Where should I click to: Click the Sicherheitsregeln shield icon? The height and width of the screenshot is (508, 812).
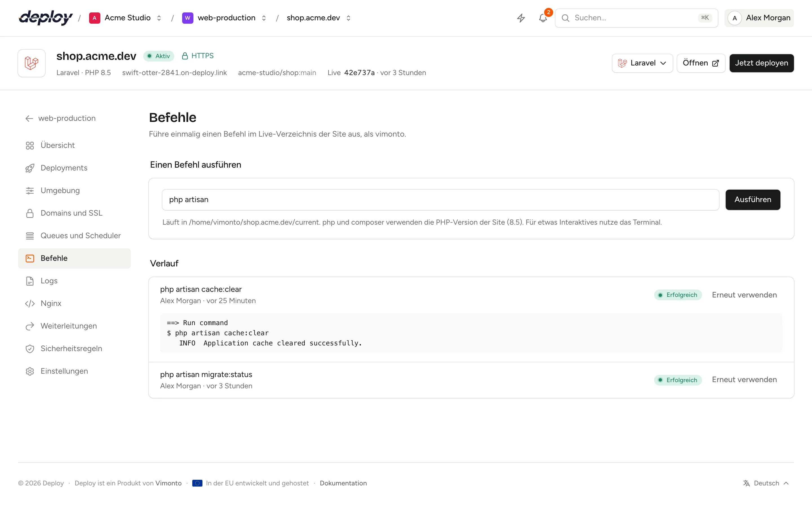30,349
